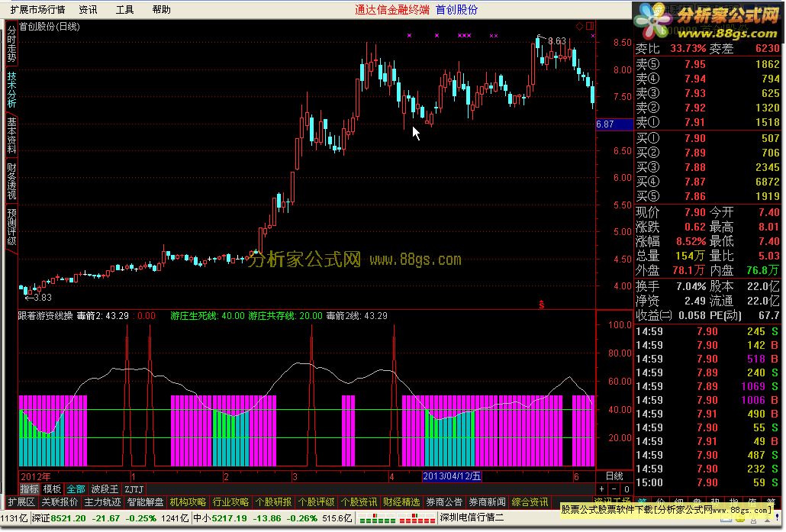Select the 指标 tab below the chart

29,489
